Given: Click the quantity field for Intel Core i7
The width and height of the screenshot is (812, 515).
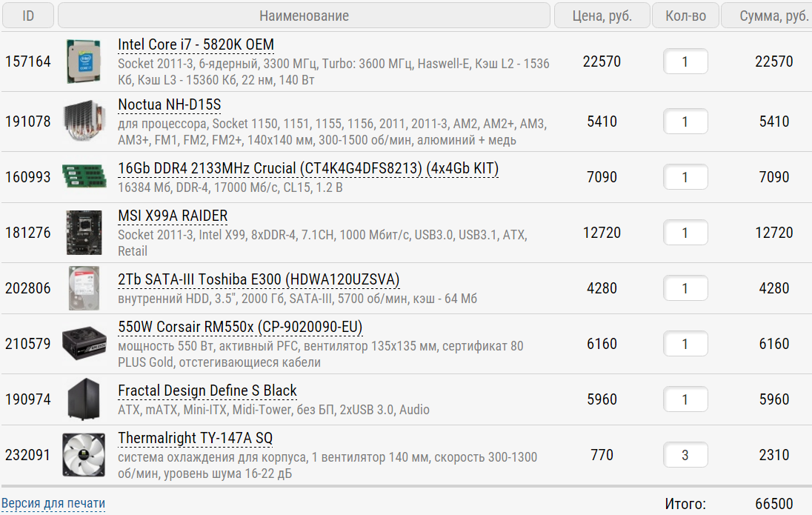Looking at the screenshot, I should [x=685, y=62].
